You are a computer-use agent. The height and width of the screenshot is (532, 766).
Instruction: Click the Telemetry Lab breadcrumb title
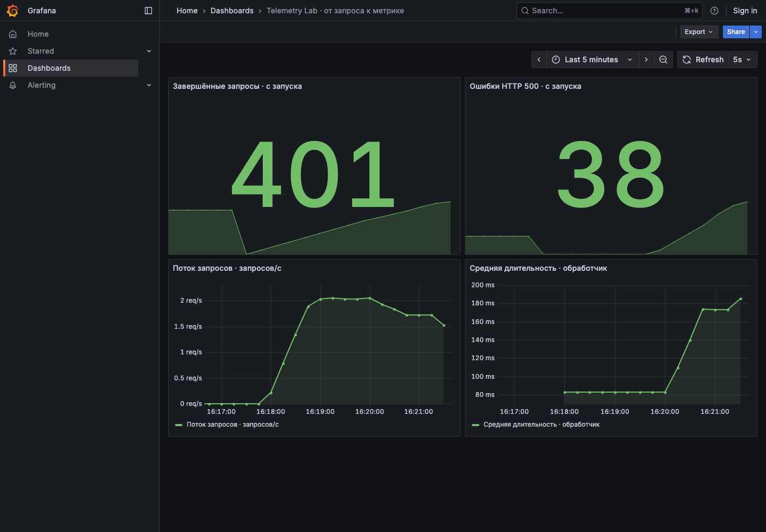[x=335, y=11]
